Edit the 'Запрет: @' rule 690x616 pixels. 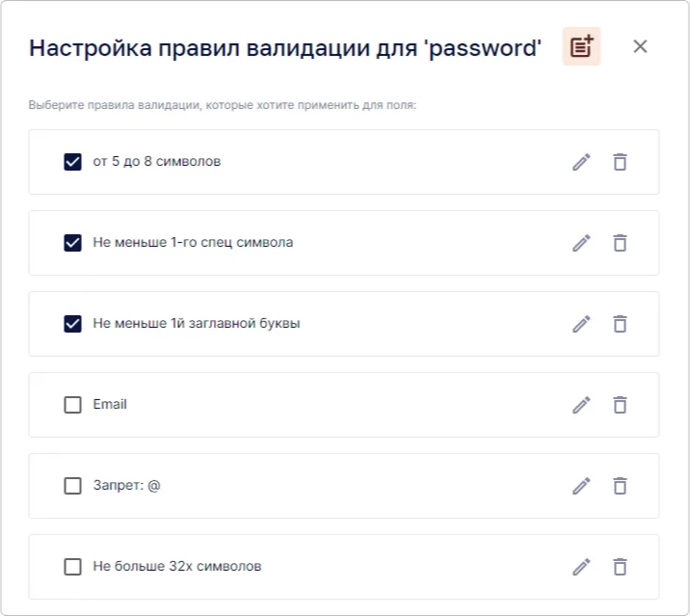[581, 486]
